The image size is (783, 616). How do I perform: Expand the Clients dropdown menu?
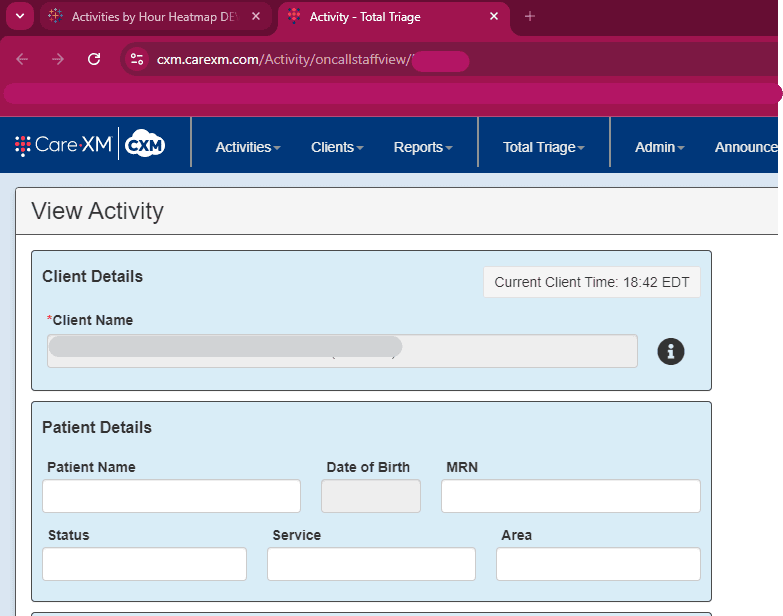(337, 147)
